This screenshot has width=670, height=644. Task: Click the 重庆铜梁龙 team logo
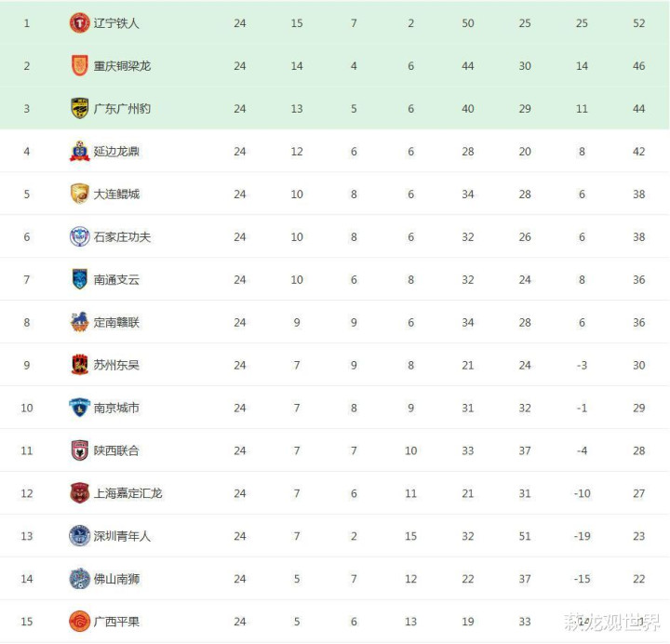(x=79, y=66)
